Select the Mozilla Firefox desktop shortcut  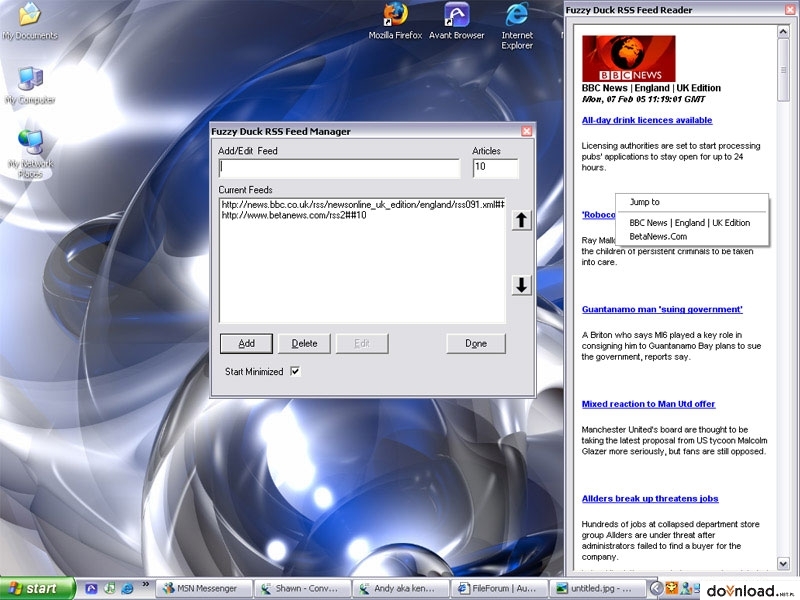395,21
